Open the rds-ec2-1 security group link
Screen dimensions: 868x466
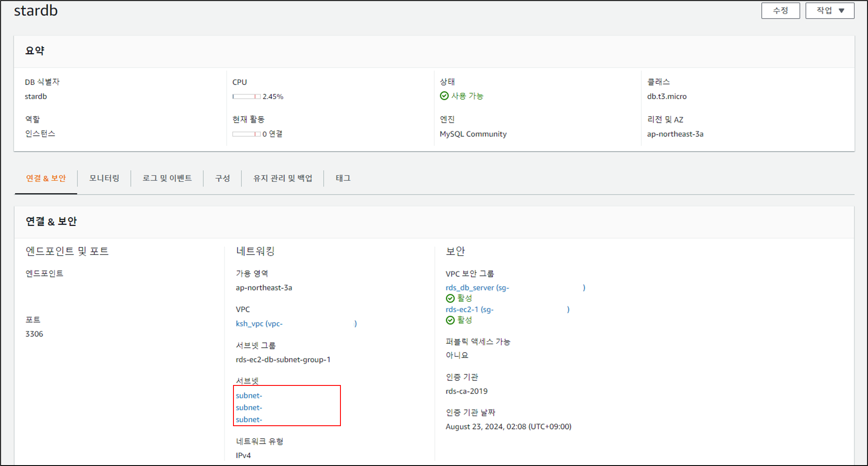pyautogui.click(x=508, y=309)
